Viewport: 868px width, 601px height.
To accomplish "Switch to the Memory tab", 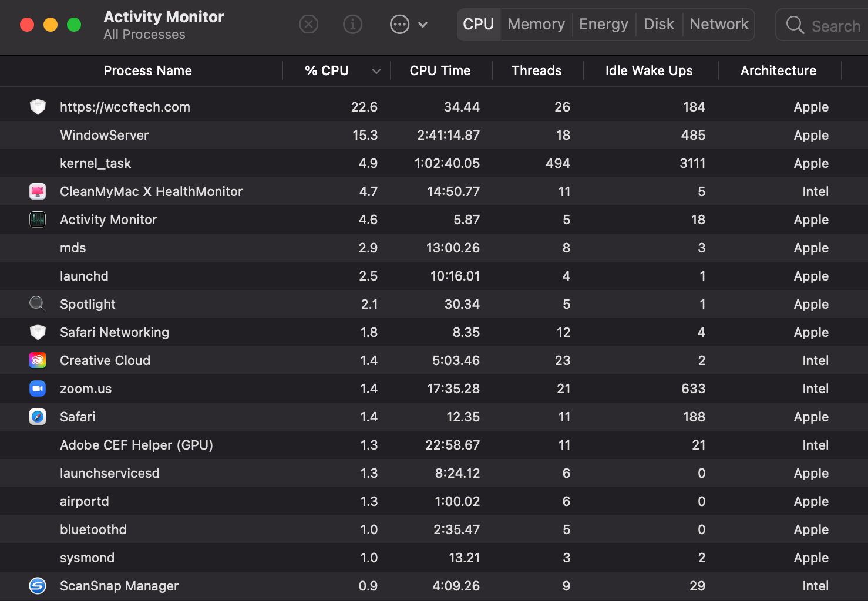I will coord(536,25).
